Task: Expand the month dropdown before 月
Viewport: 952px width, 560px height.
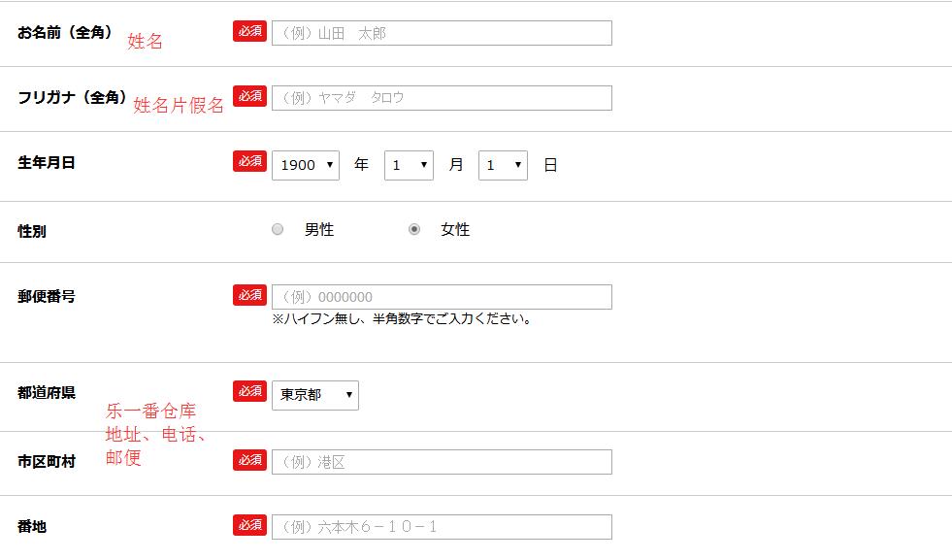Action: pos(408,165)
